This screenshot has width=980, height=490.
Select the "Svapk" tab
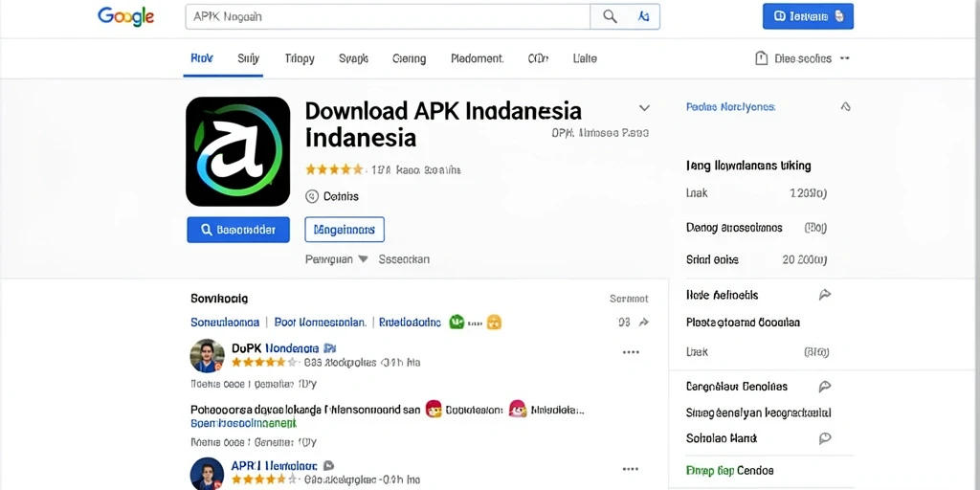pyautogui.click(x=353, y=58)
